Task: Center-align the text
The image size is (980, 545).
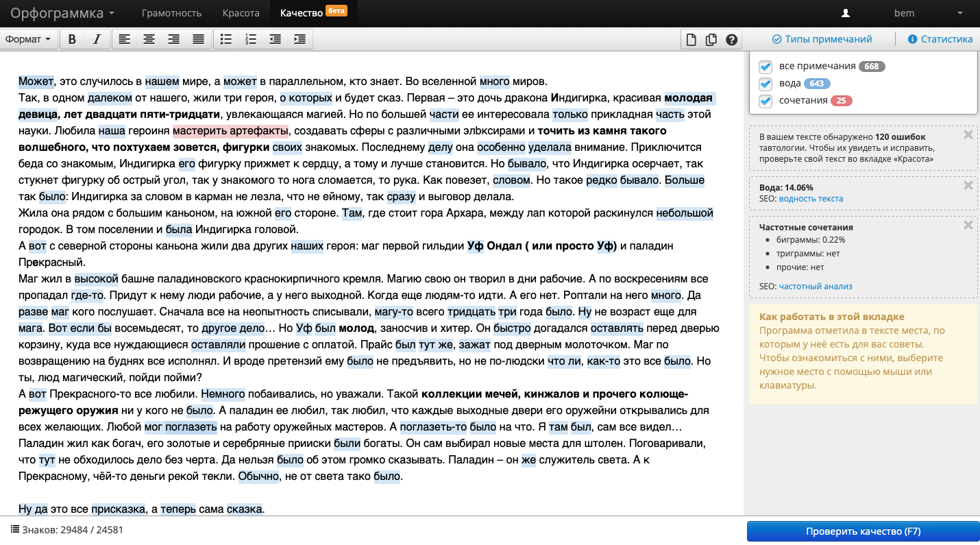Action: pyautogui.click(x=149, y=39)
